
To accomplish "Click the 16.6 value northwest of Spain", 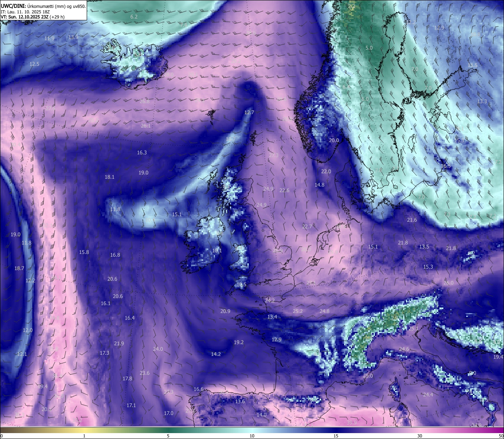I will [198, 389].
